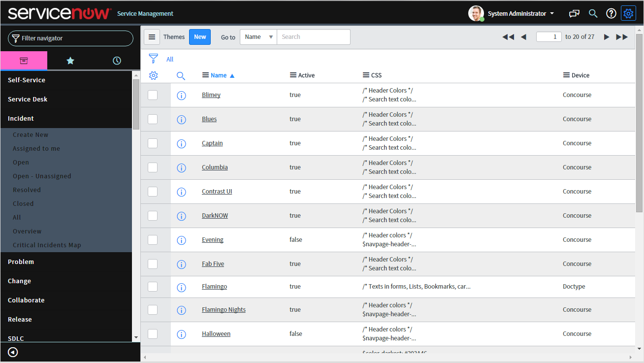The height and width of the screenshot is (363, 644).
Task: Open the Name column options menu
Action: click(x=205, y=75)
